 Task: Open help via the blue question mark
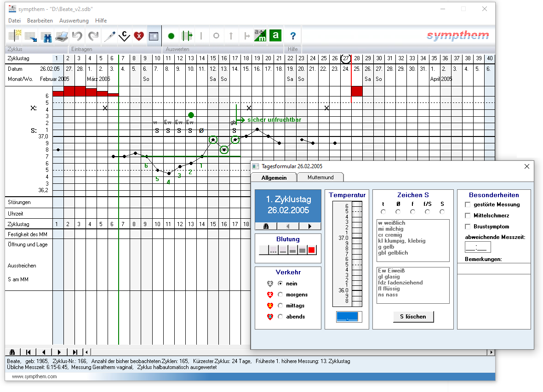pyautogui.click(x=293, y=36)
